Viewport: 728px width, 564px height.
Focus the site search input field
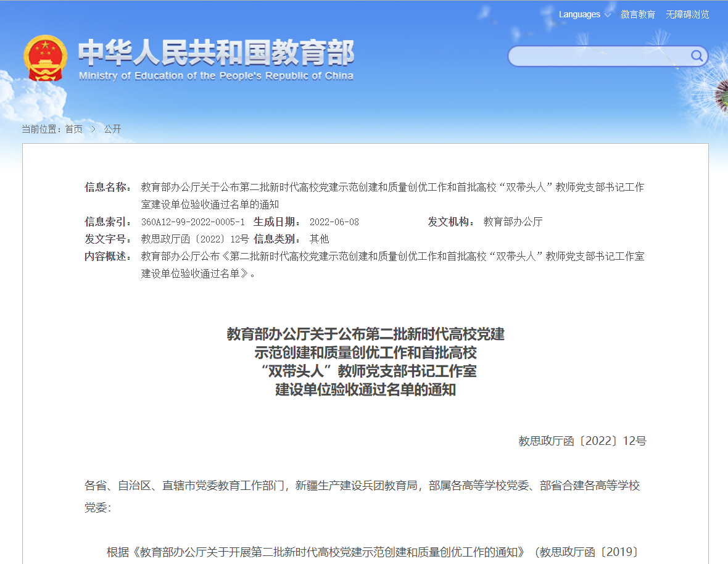click(598, 56)
